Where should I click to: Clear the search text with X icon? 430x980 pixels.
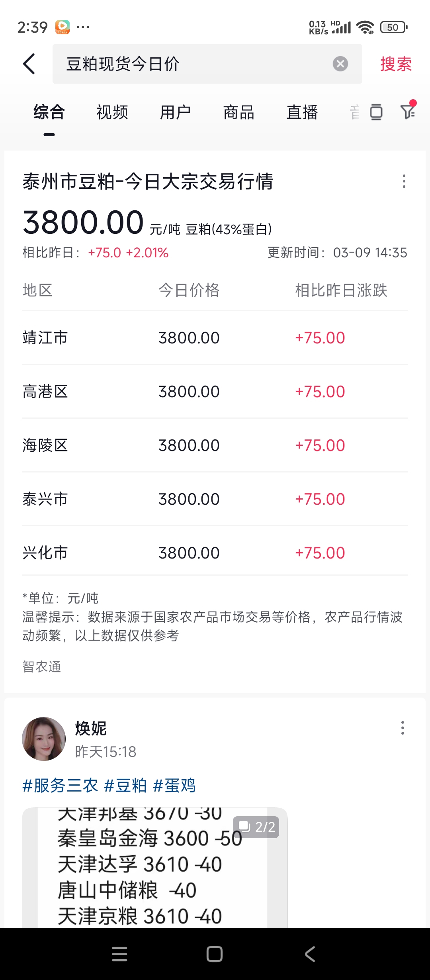point(340,64)
